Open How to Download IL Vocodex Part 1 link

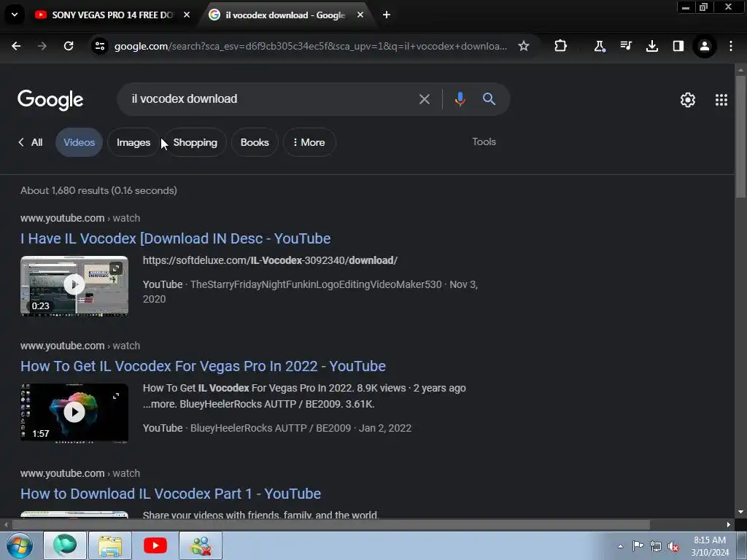click(171, 494)
